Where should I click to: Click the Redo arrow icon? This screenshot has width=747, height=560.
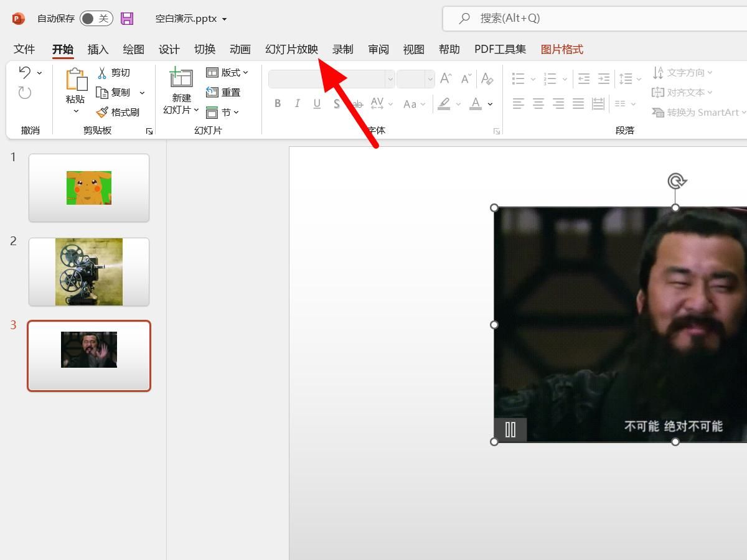coord(25,93)
